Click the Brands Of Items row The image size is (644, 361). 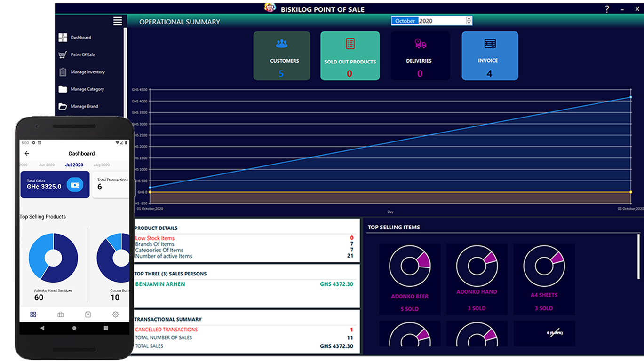pyautogui.click(x=245, y=244)
